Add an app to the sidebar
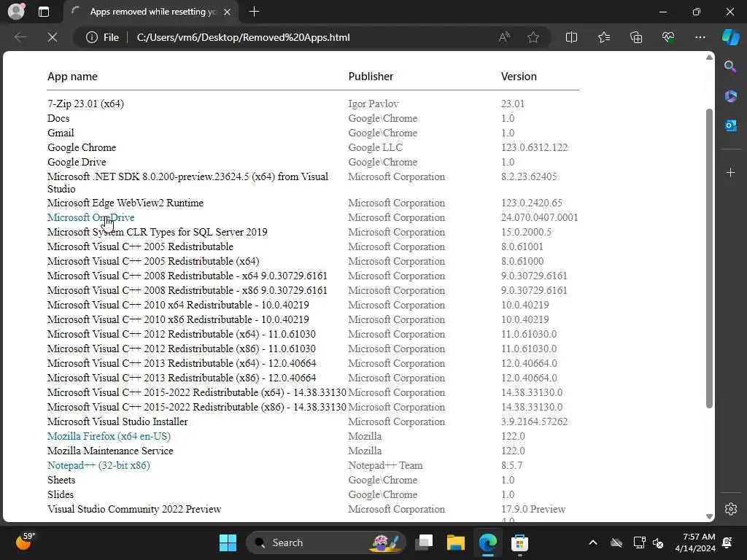Image resolution: width=747 pixels, height=560 pixels. click(730, 172)
